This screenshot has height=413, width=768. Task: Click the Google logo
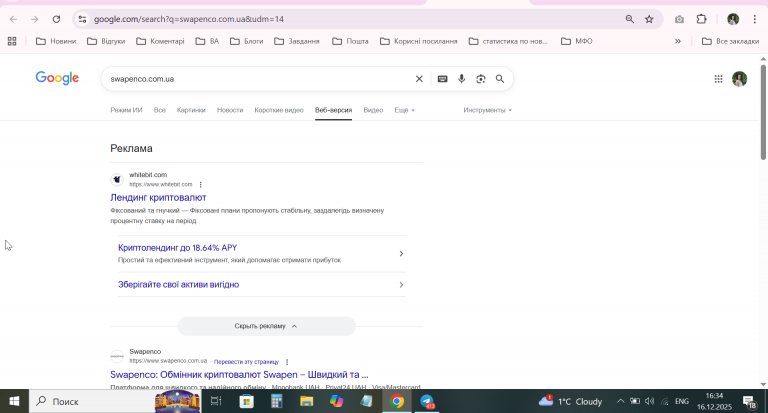(57, 78)
